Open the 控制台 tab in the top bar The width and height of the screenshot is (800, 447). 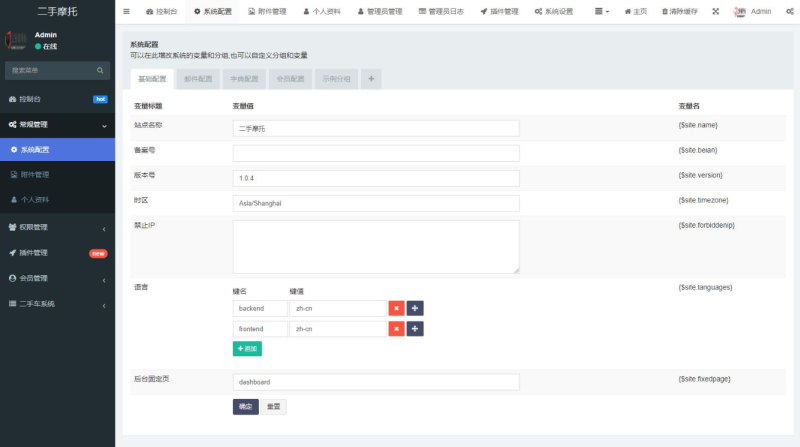point(161,11)
